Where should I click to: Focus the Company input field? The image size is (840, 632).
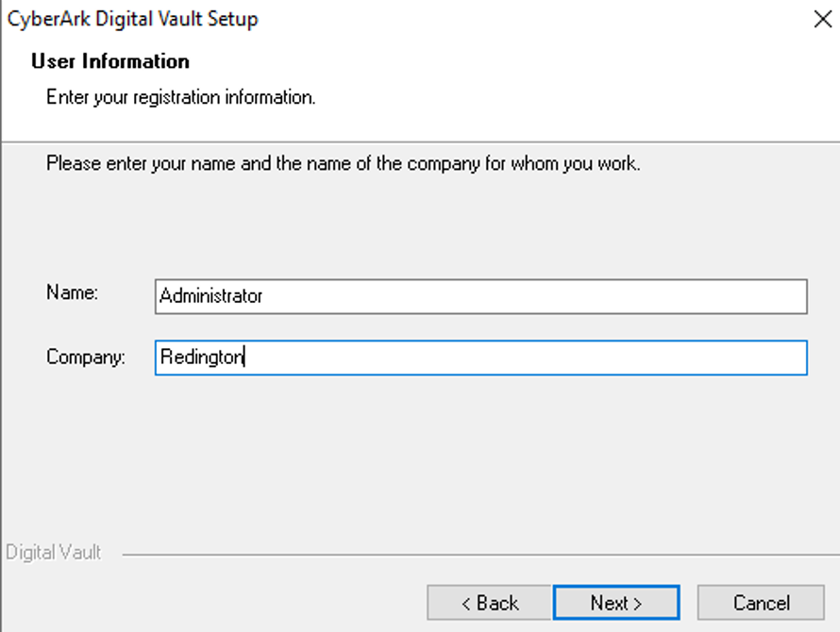point(481,358)
